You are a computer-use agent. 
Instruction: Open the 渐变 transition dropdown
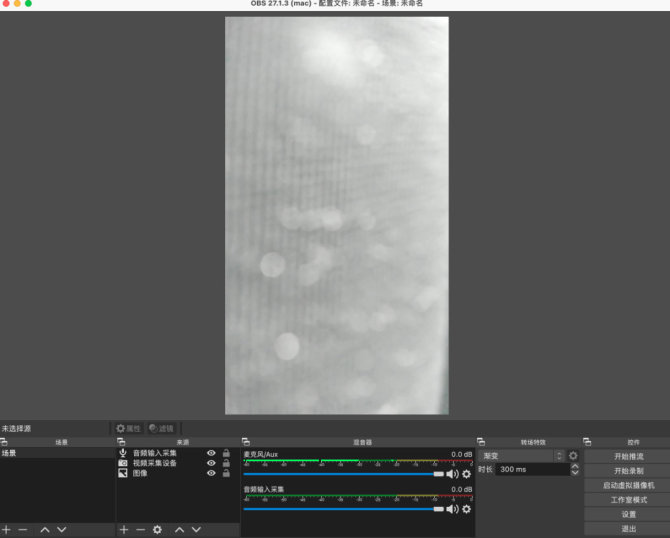[522, 456]
